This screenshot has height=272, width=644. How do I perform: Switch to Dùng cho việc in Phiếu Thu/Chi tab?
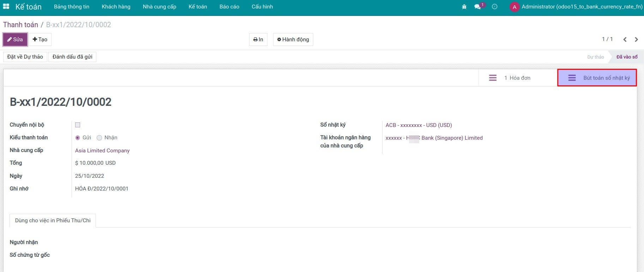53,220
